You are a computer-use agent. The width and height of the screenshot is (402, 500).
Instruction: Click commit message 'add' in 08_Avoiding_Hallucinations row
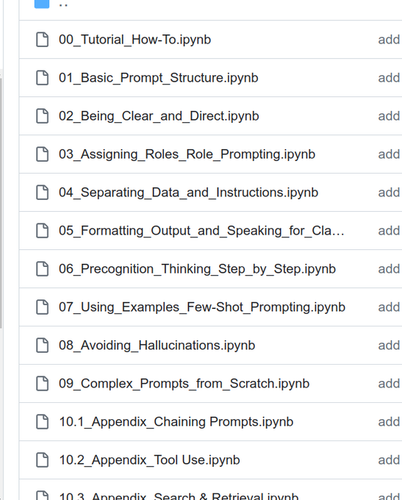pyautogui.click(x=389, y=345)
